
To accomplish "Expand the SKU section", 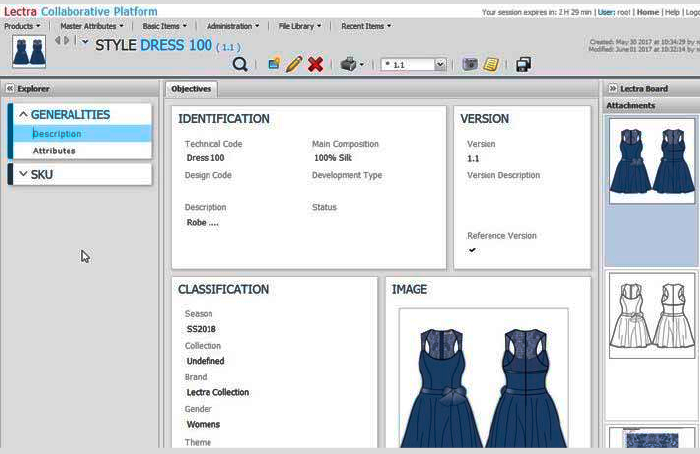I will (x=23, y=175).
